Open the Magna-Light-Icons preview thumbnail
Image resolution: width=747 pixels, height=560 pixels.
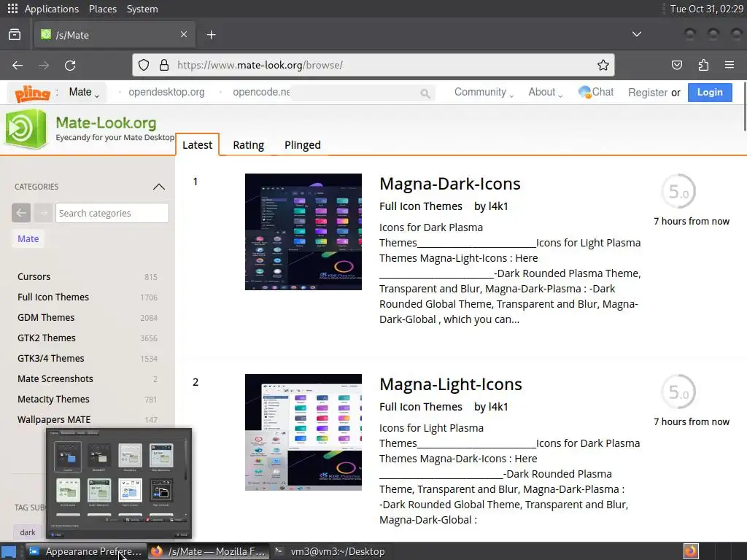point(303,432)
